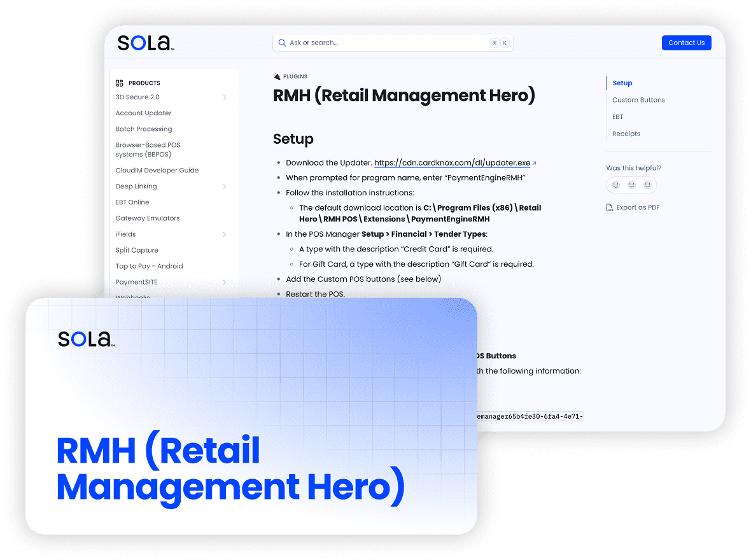
Task: Open the EBT Online page
Action: (132, 202)
